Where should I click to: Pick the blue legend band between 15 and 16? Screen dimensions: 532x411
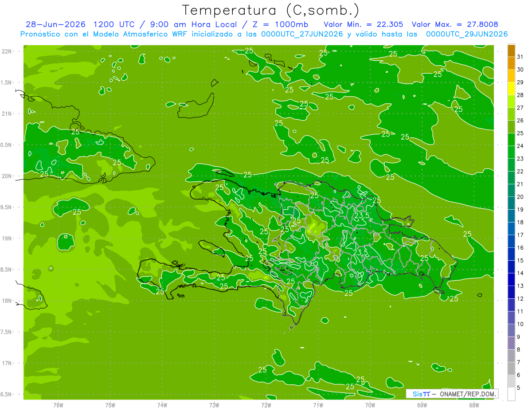pos(511,254)
